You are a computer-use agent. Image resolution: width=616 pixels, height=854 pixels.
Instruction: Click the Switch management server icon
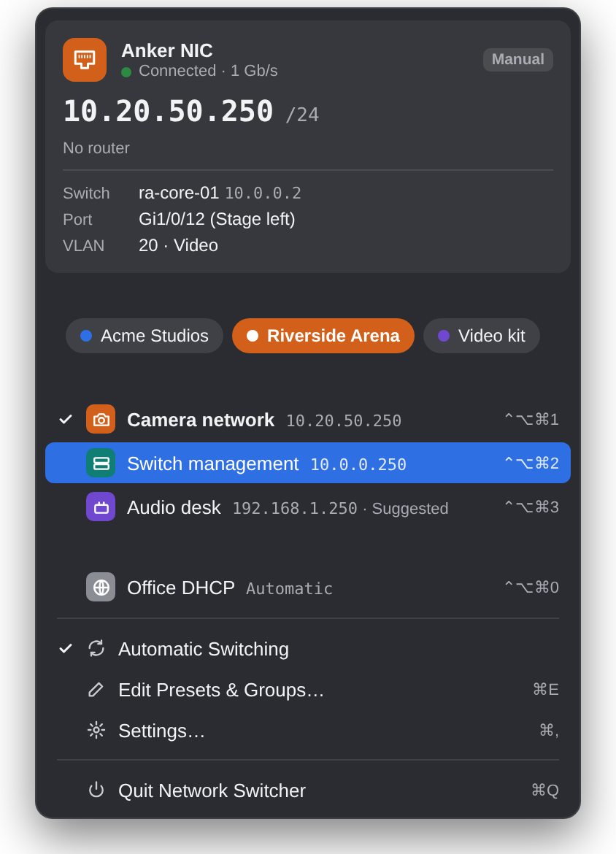tap(101, 463)
